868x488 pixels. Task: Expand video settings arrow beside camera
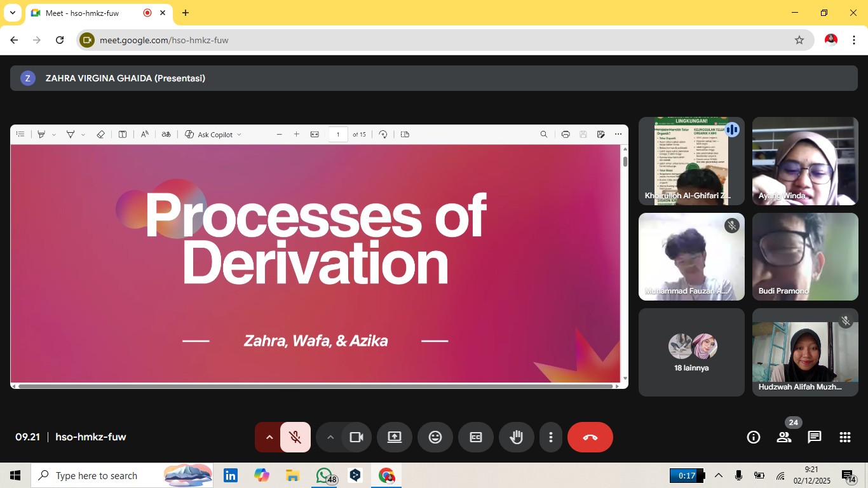pos(330,437)
